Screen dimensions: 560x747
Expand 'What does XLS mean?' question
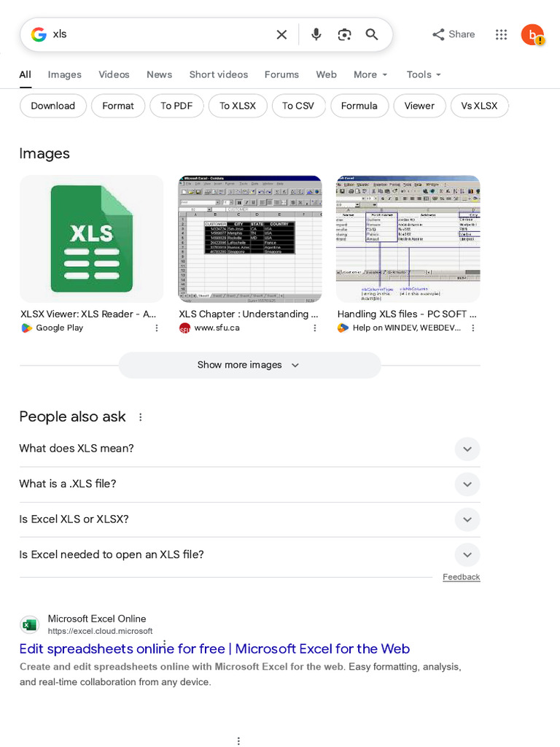[249, 449]
